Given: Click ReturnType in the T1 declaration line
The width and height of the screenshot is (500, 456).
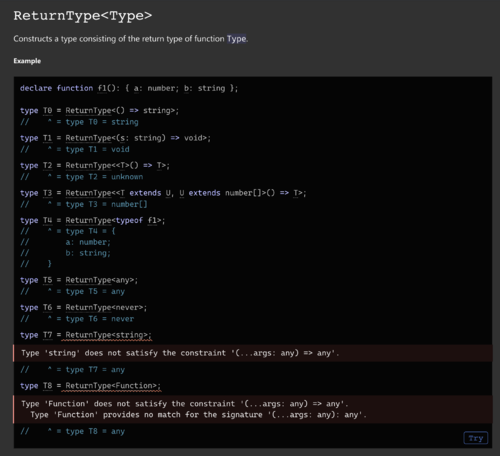Looking at the screenshot, I should click(88, 138).
